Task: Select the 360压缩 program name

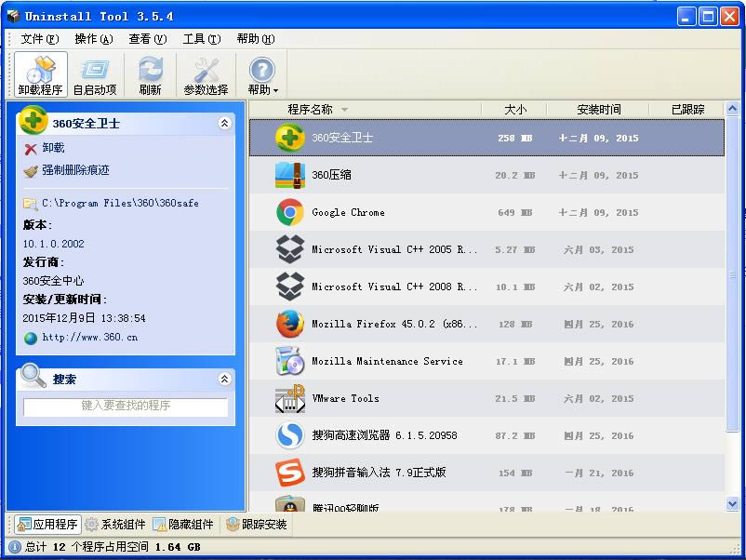Action: click(332, 175)
